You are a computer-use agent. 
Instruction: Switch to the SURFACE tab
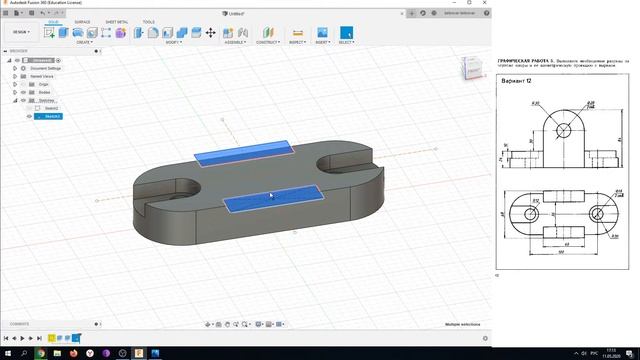point(82,22)
